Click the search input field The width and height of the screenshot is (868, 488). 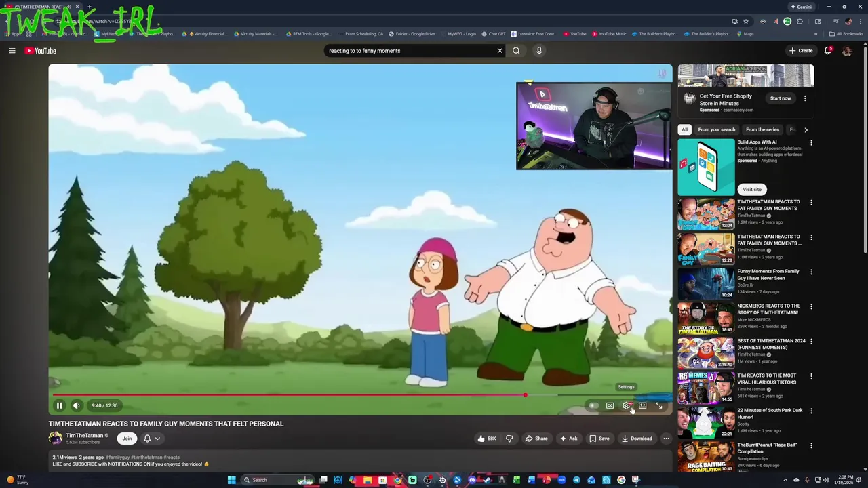click(410, 51)
